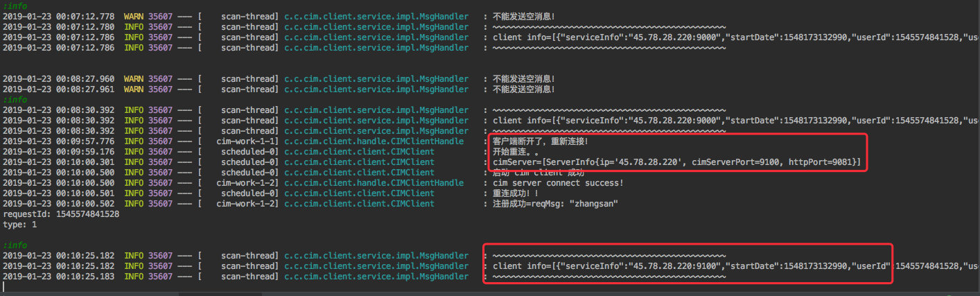Click the "requestId: 1545574841528" line
This screenshot has width=980, height=296.
[61, 214]
